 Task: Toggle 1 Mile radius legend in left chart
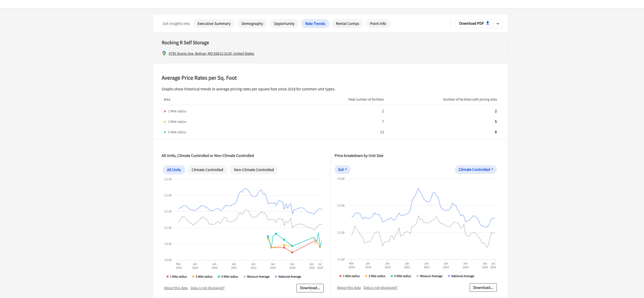176,277
